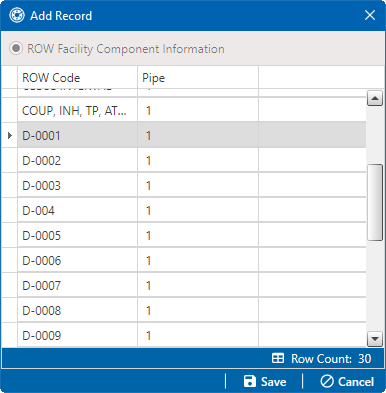Click the D-0008 ROW Code cell

click(77, 310)
